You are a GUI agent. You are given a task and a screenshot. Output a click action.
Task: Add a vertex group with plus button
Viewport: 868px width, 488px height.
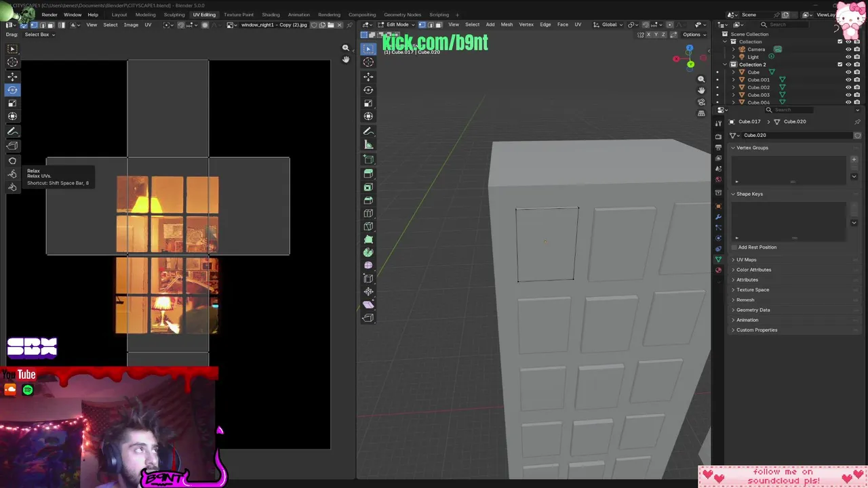coord(854,159)
